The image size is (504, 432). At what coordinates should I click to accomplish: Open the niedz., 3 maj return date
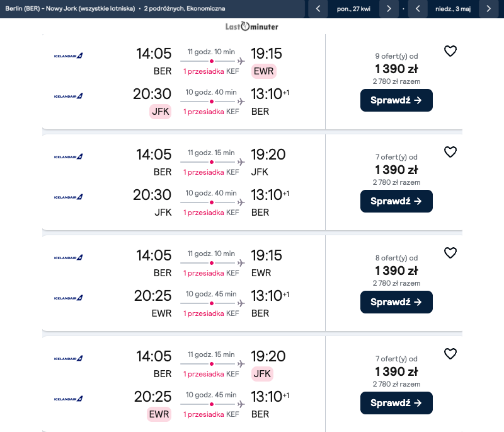(x=453, y=9)
